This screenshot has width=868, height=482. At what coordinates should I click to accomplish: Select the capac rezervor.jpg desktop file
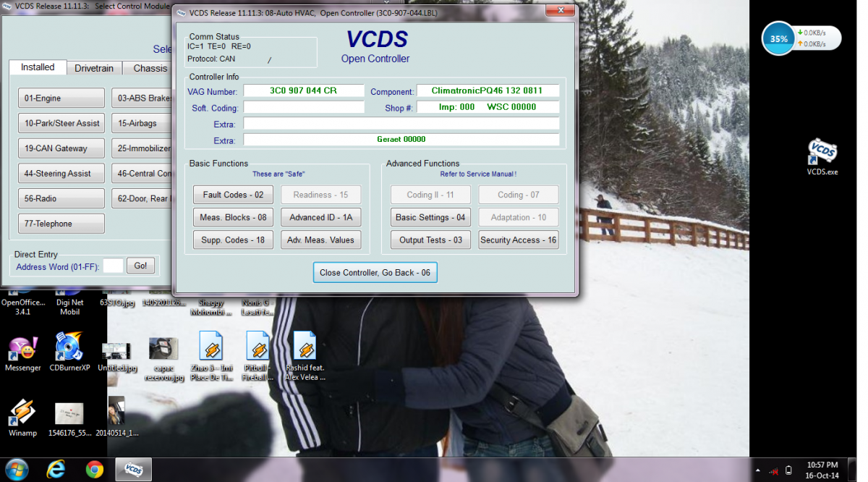pos(163,358)
